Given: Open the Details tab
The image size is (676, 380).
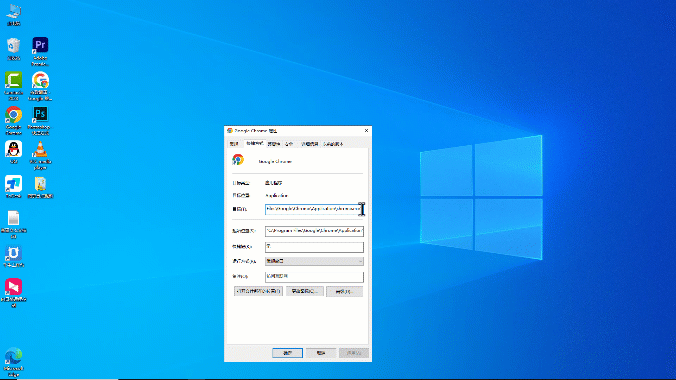Looking at the screenshot, I should click(310, 144).
